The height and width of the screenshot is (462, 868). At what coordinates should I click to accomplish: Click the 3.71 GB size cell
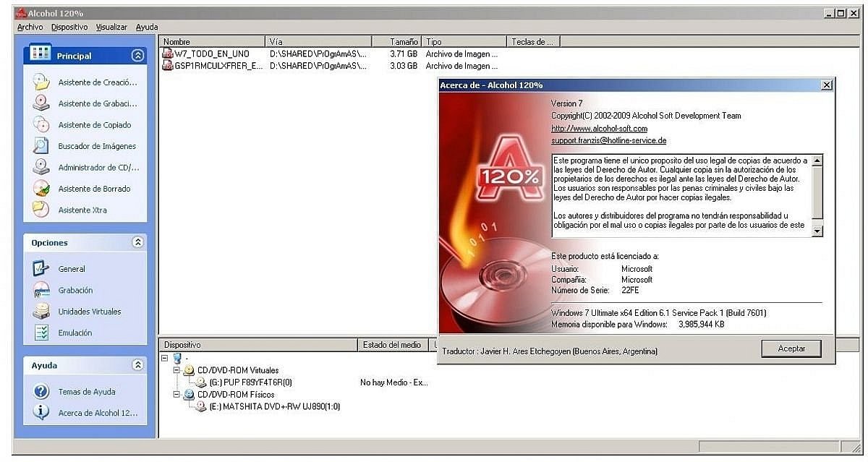pos(403,54)
